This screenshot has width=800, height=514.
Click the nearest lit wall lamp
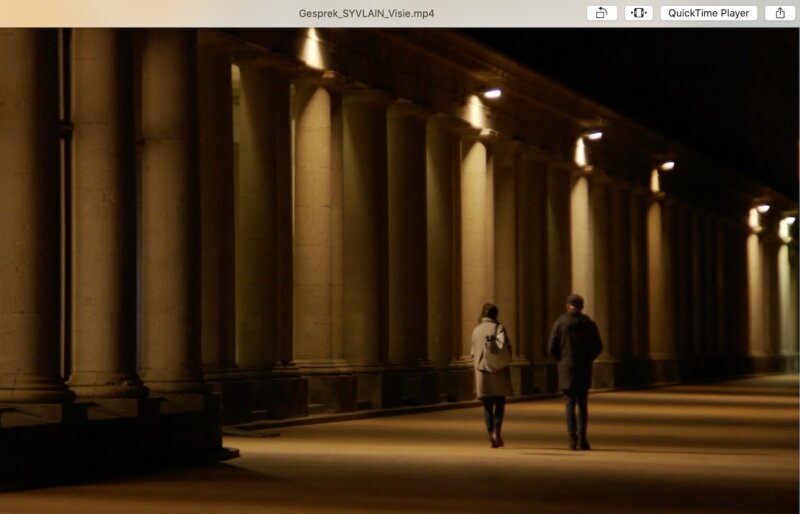click(491, 93)
